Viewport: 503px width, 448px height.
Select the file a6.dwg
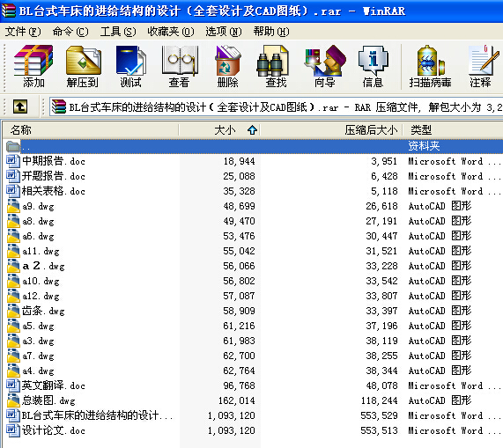click(x=38, y=236)
